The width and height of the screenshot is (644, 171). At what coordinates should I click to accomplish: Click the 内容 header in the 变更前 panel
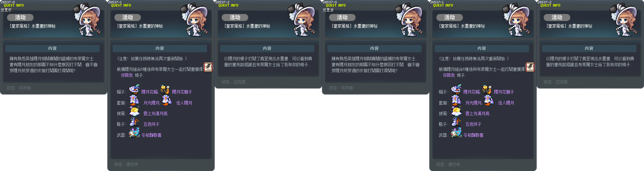point(52,48)
